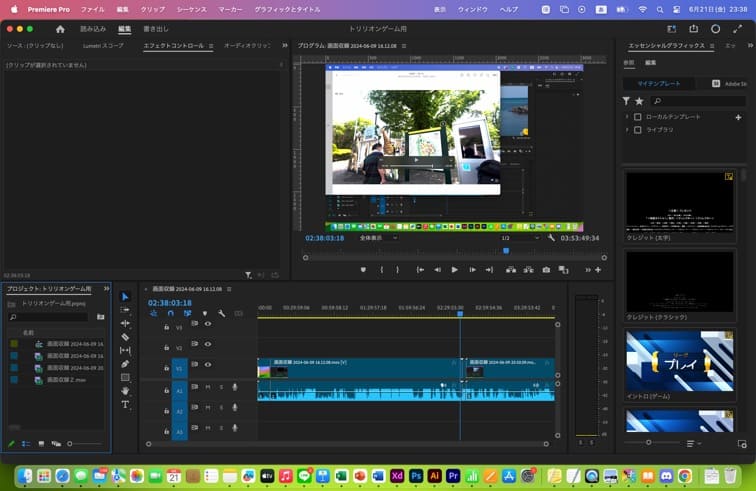Click the Home icon in header
This screenshot has height=491, width=756.
pos(60,29)
